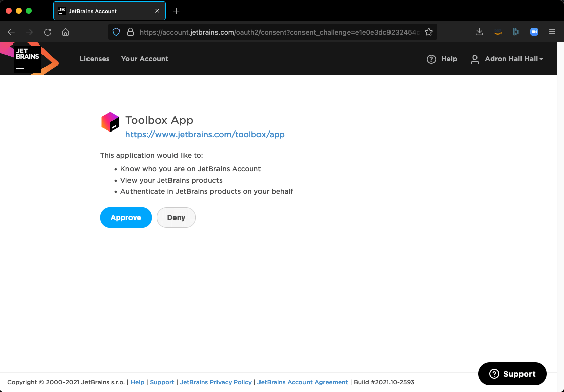The height and width of the screenshot is (392, 564).
Task: Click the Help question mark icon
Action: tap(431, 59)
